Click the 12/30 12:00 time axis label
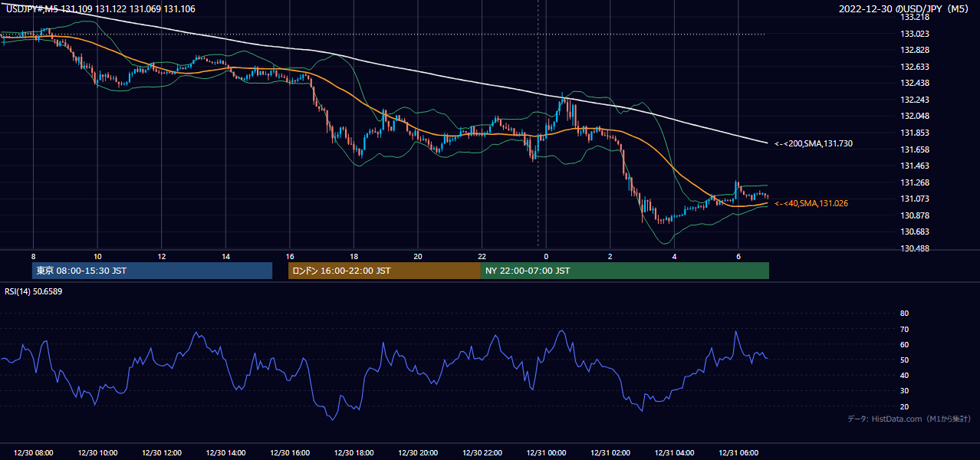The height and width of the screenshot is (460, 980). click(x=161, y=453)
